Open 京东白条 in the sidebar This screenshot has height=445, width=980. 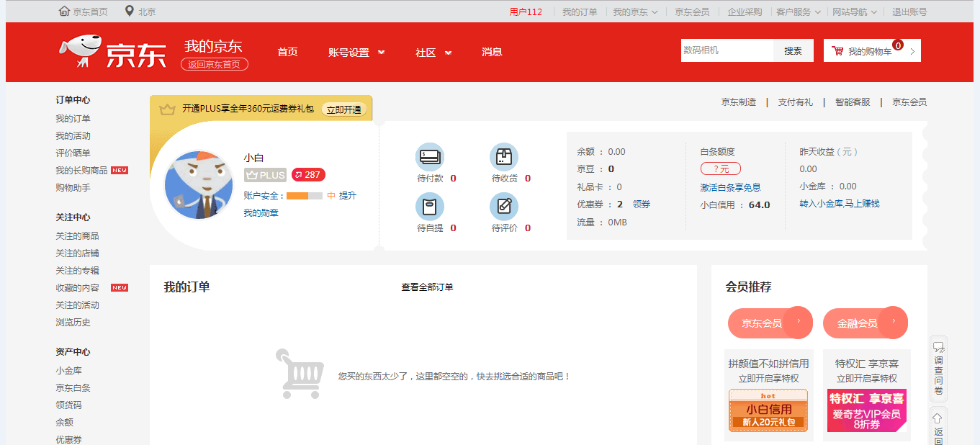point(73,387)
